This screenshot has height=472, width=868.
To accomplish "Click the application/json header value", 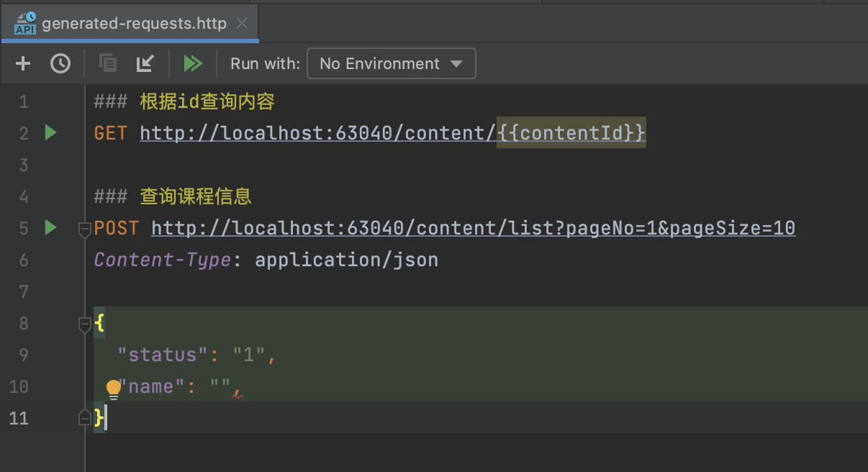I will (x=346, y=260).
